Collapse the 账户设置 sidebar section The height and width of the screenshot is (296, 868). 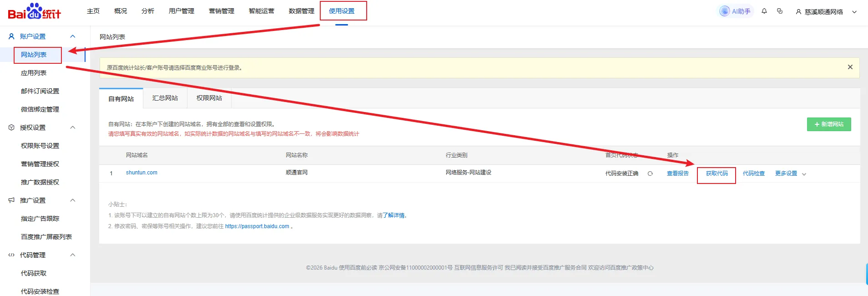(72, 36)
